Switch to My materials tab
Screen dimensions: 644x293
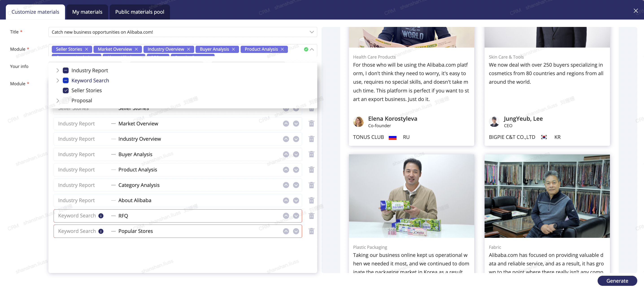[x=87, y=12]
